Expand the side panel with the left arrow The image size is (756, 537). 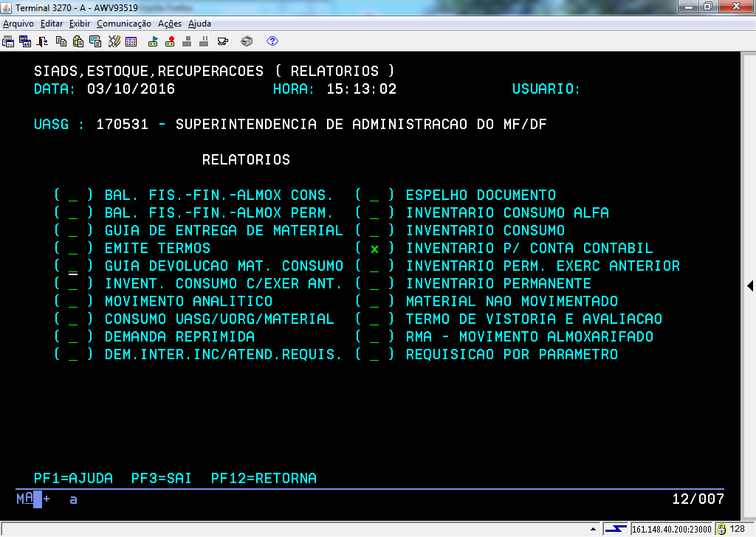(x=750, y=285)
